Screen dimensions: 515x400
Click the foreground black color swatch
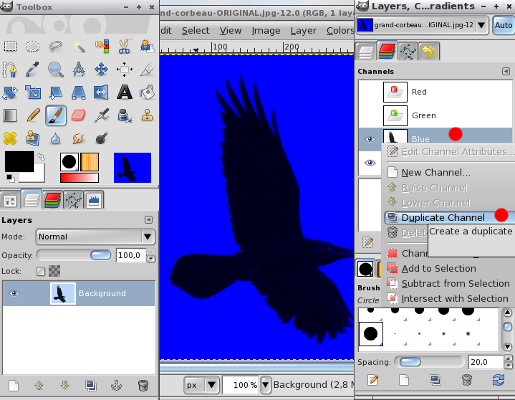click(x=19, y=161)
